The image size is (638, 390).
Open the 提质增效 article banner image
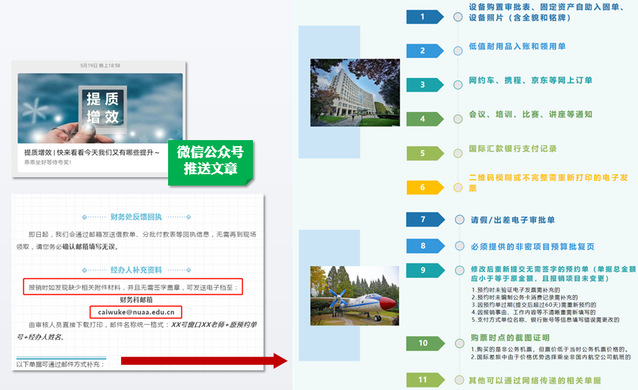coord(100,108)
